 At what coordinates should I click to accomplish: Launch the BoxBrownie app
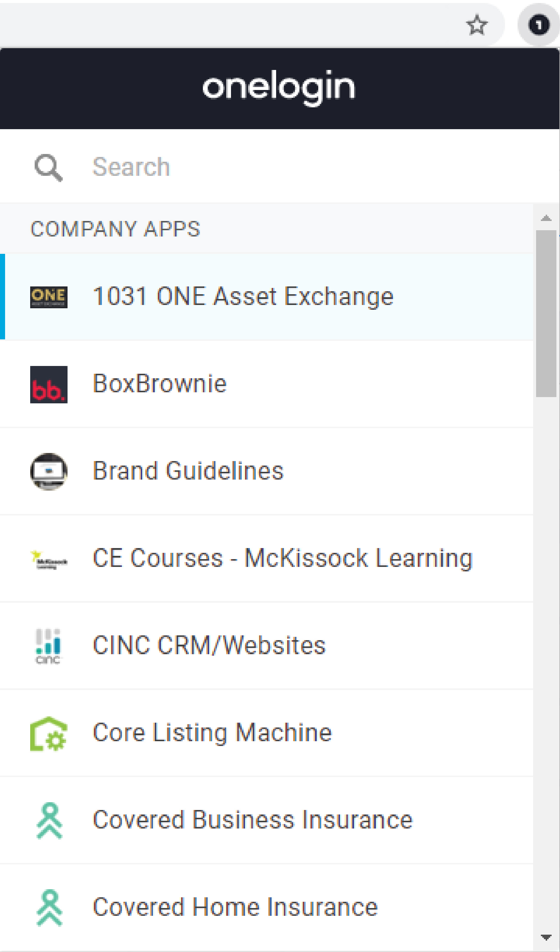tap(267, 384)
